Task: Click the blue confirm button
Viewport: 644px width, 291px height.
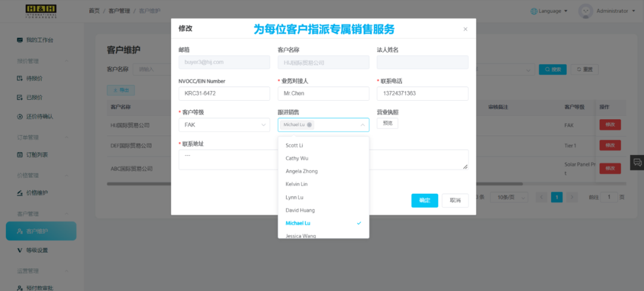Action: 425,200
